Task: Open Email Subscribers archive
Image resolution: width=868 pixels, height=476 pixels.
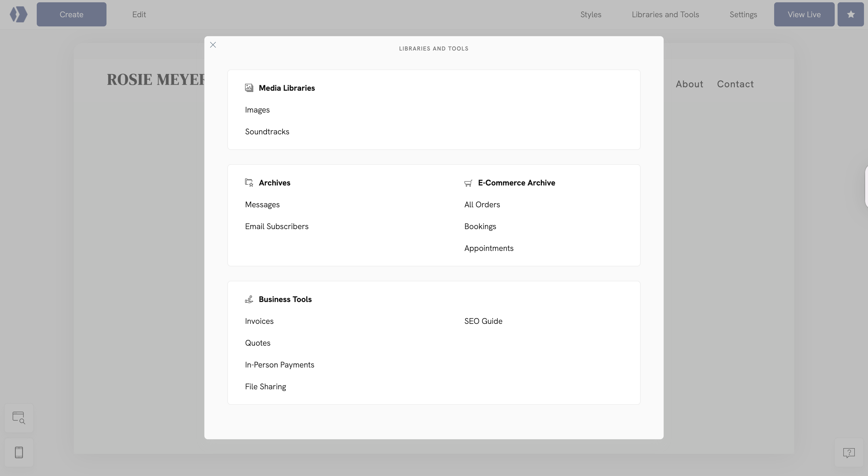Action: (277, 226)
